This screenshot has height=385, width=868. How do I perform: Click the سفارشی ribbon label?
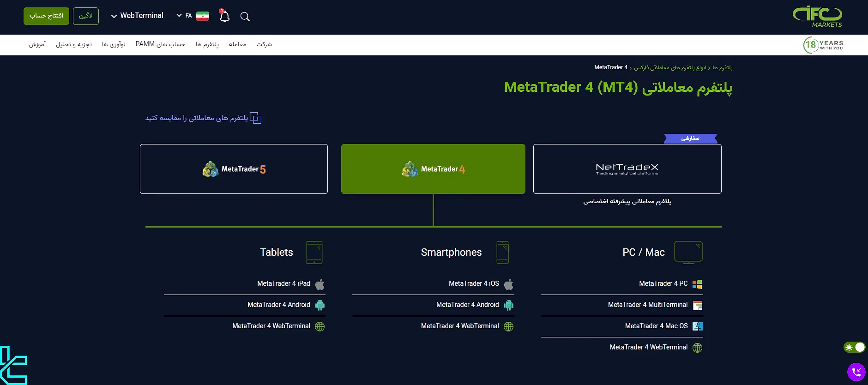(x=691, y=138)
